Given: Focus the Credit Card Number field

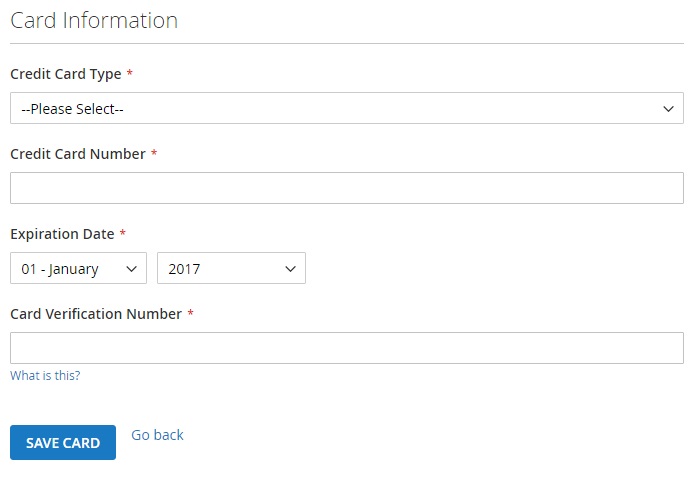Looking at the screenshot, I should pos(346,188).
